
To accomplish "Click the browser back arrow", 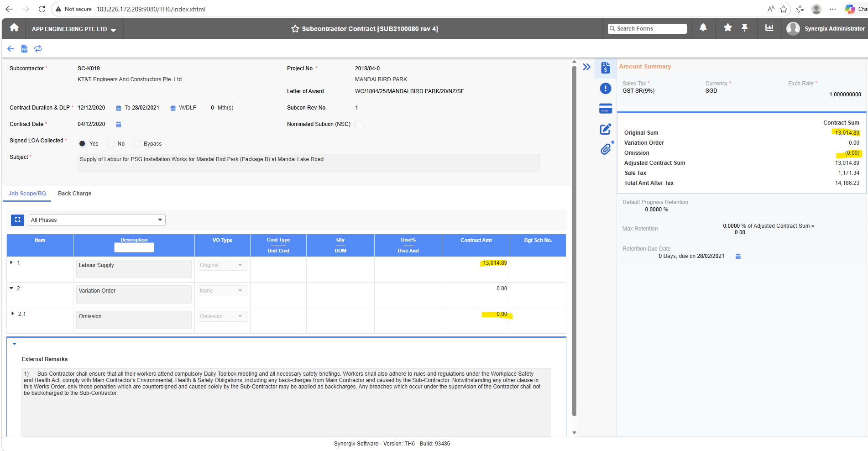I will (x=9, y=9).
